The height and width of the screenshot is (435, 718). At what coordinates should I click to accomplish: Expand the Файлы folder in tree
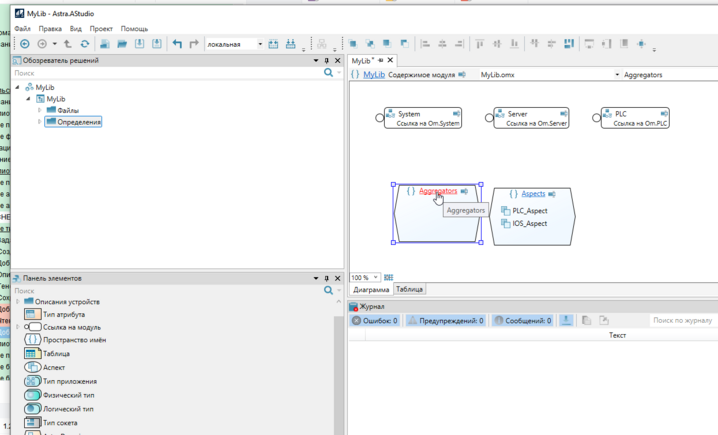coord(40,111)
